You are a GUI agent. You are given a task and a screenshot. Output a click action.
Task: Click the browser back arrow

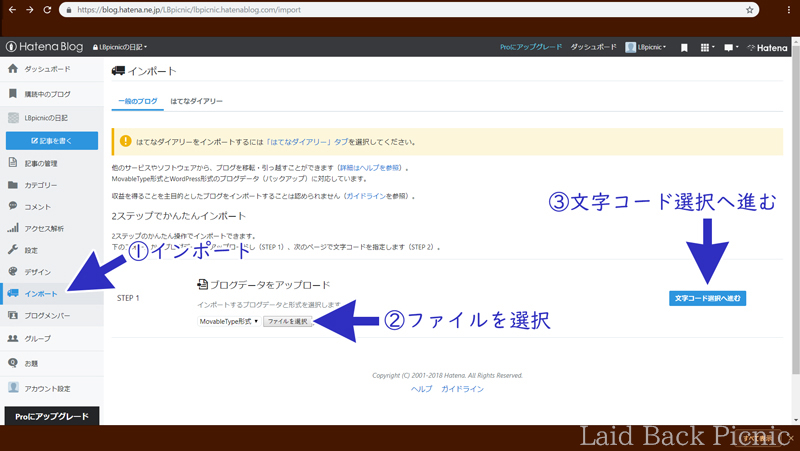[12, 10]
